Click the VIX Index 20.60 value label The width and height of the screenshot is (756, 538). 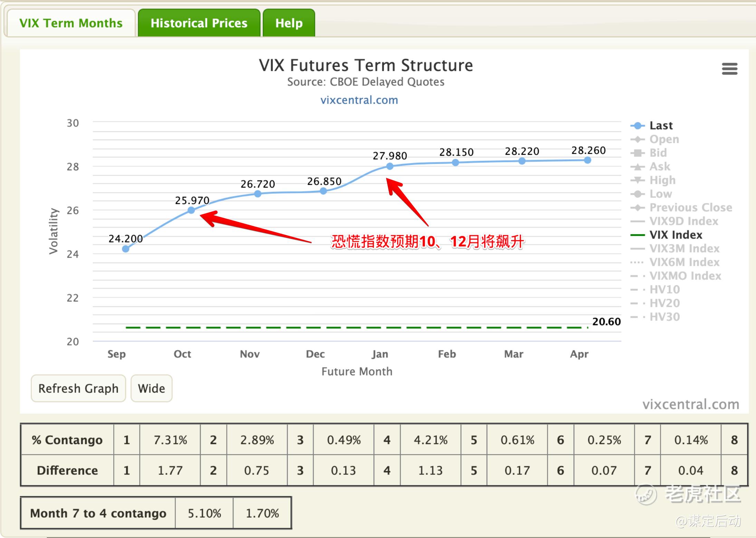606,321
